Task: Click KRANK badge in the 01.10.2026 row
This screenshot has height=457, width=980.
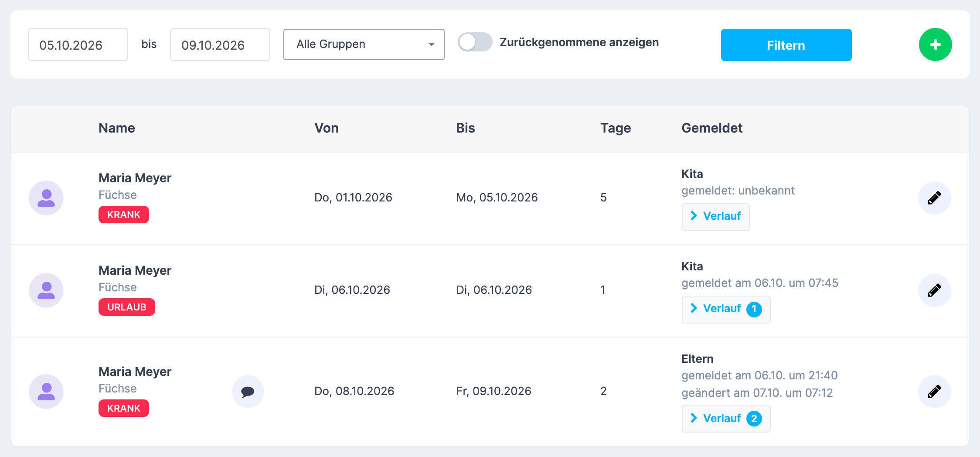Action: tap(124, 215)
